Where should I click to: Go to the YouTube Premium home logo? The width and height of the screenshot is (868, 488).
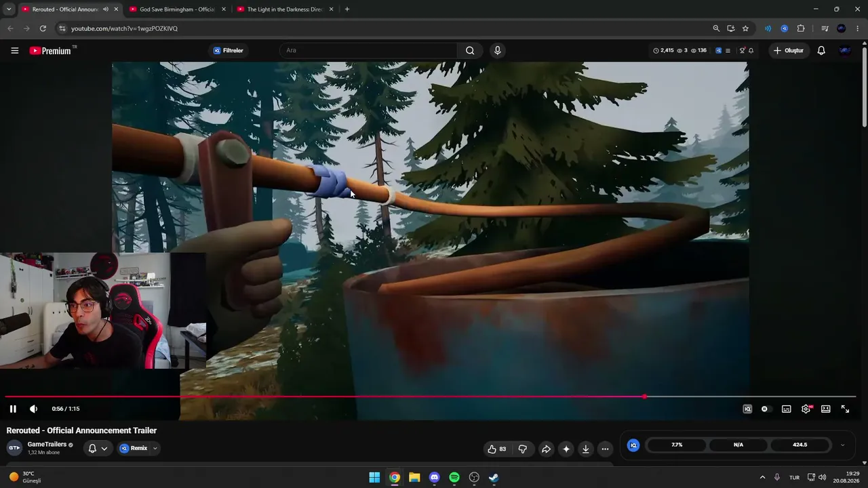50,51
